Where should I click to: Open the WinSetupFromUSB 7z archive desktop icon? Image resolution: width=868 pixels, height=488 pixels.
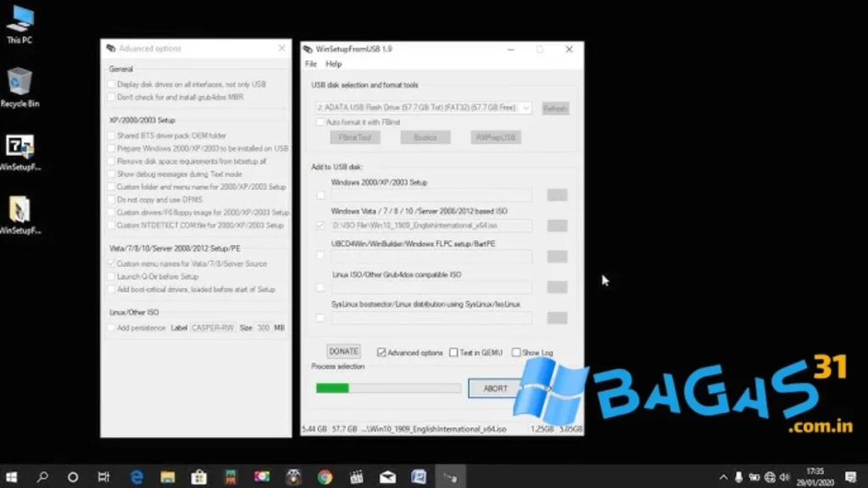click(20, 152)
